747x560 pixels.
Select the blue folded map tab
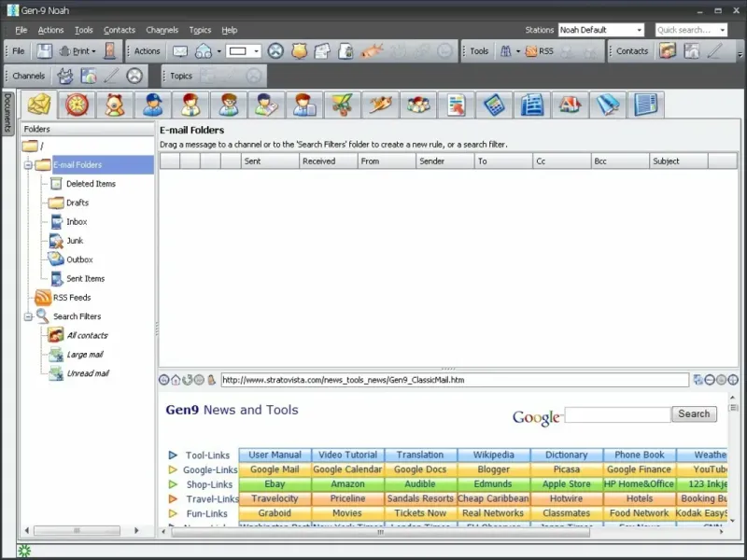tap(608, 105)
